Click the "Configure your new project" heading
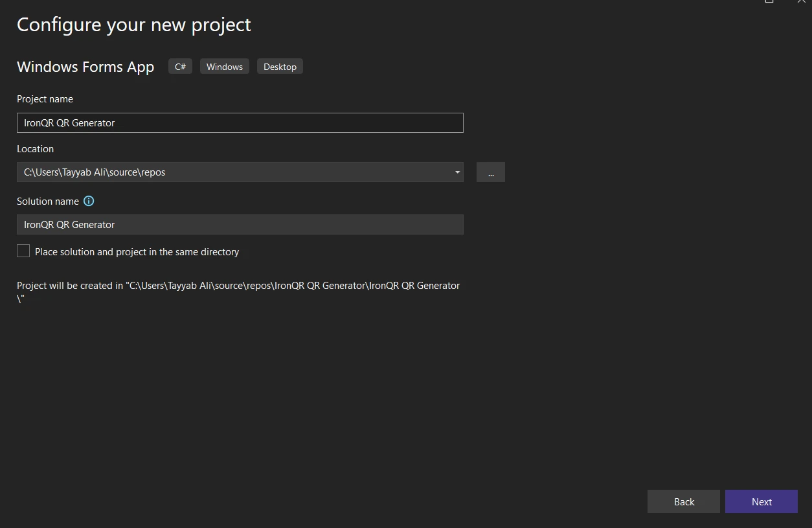 [x=133, y=25]
